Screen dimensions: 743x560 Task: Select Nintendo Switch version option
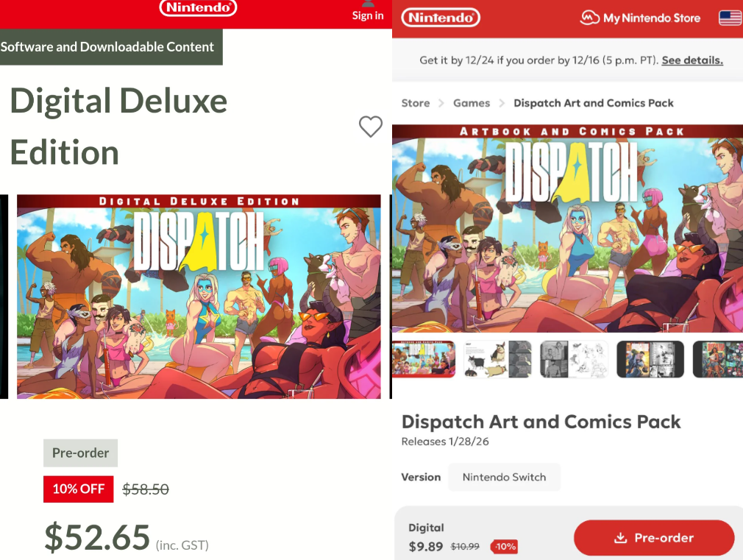pos(504,477)
